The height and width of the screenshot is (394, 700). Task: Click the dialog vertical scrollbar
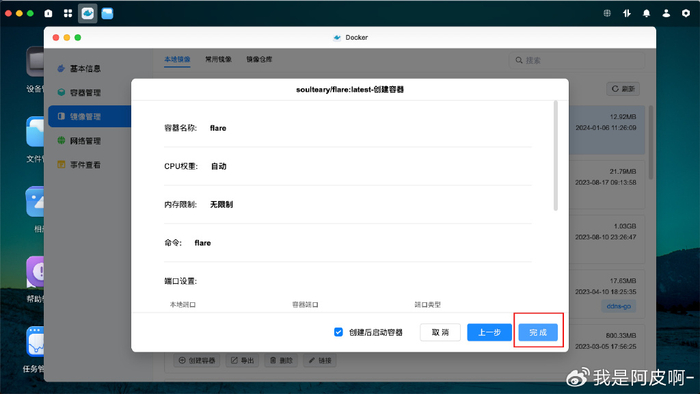(556, 155)
